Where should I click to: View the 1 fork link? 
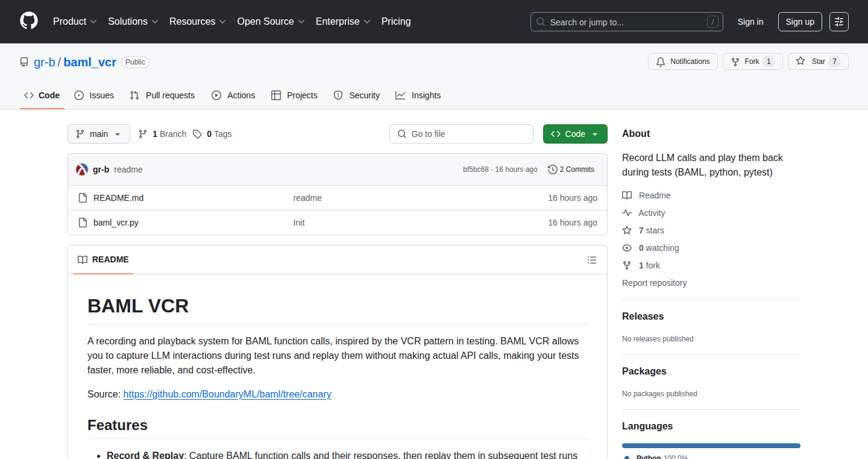pos(649,265)
